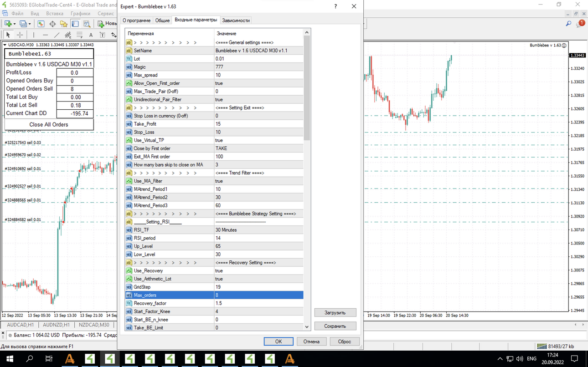
Task: Edit the Lot value 0.01
Action: click(258, 59)
